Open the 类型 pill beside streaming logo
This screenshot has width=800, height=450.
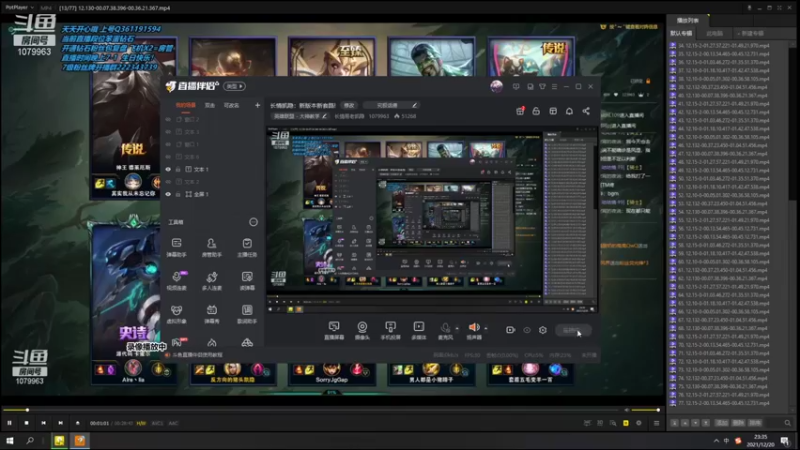coord(235,86)
